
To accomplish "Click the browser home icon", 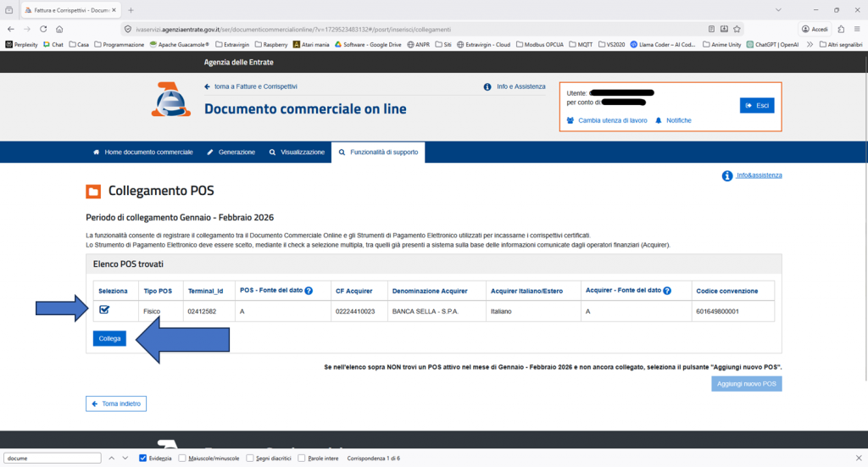I will pos(59,29).
